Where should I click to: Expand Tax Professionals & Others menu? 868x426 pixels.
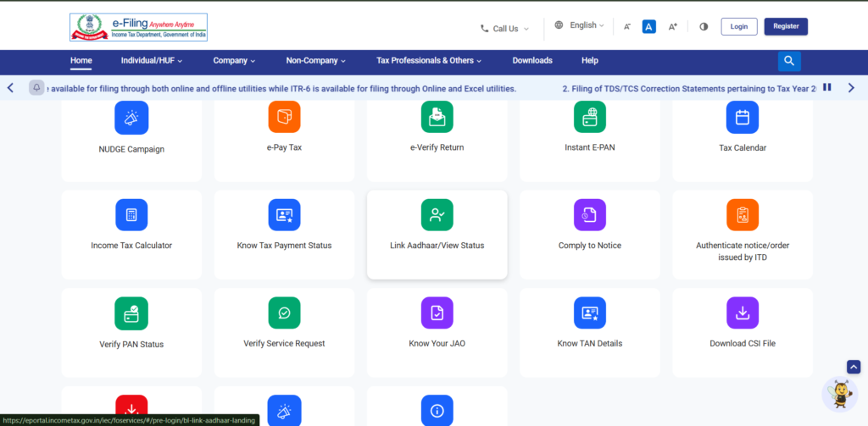coord(429,61)
